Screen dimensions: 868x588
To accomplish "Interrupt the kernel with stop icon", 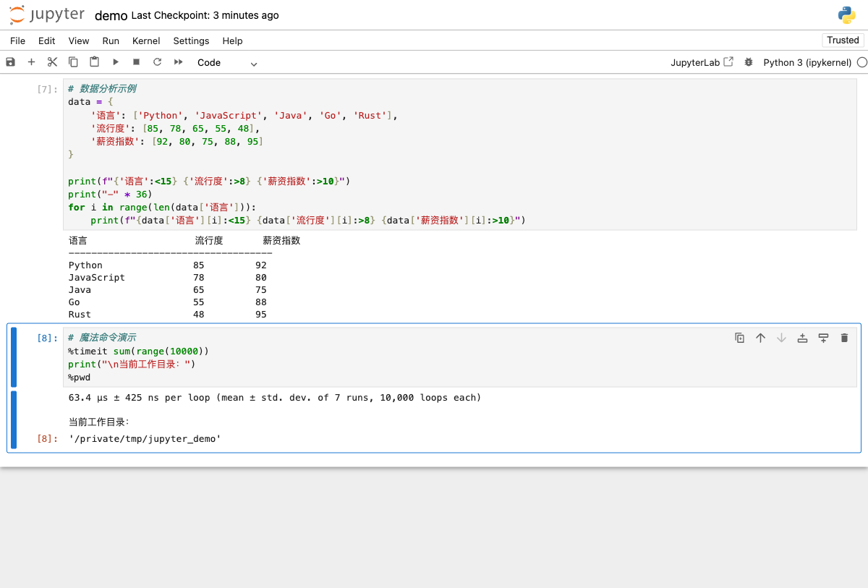I will click(x=136, y=62).
